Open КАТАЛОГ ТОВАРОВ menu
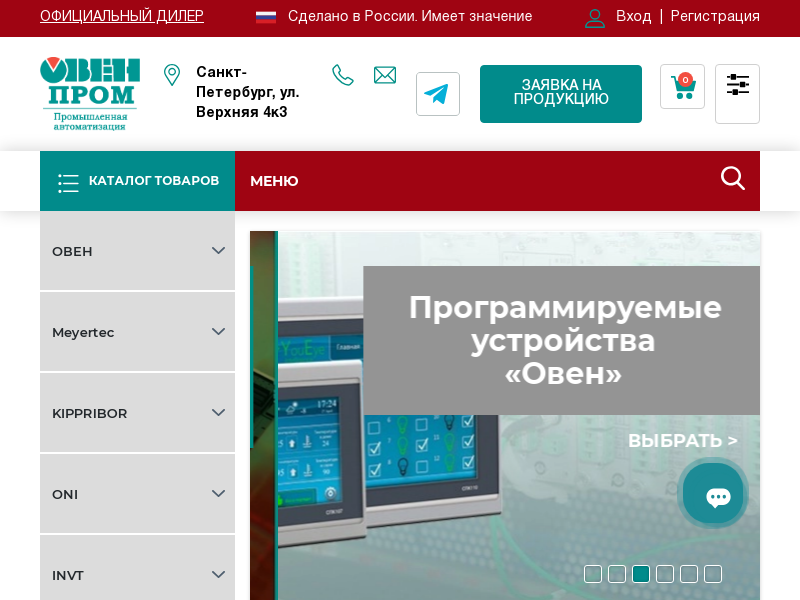 click(137, 181)
